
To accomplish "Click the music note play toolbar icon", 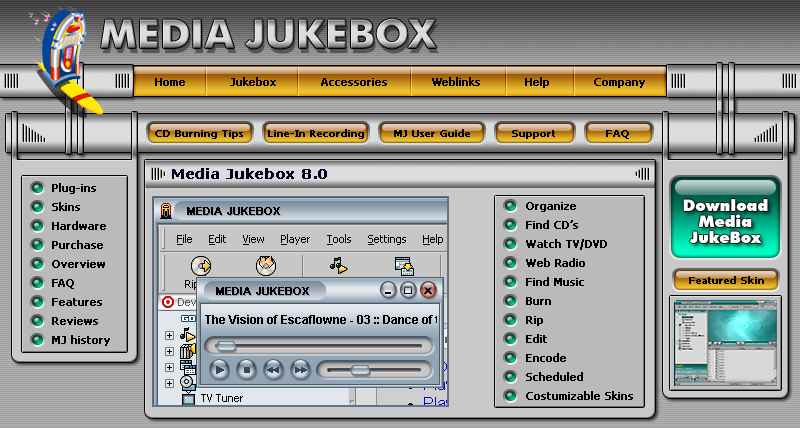I will coord(338,265).
